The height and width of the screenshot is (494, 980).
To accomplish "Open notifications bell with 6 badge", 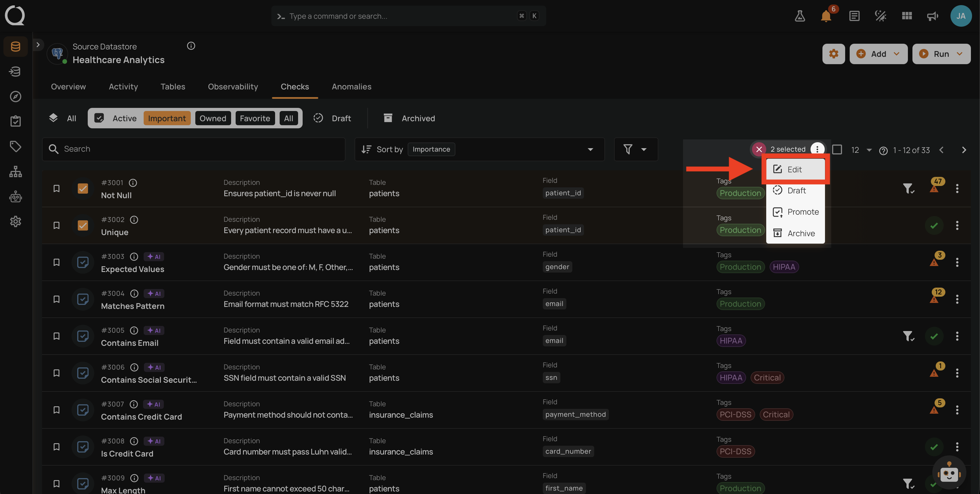I will [826, 16].
